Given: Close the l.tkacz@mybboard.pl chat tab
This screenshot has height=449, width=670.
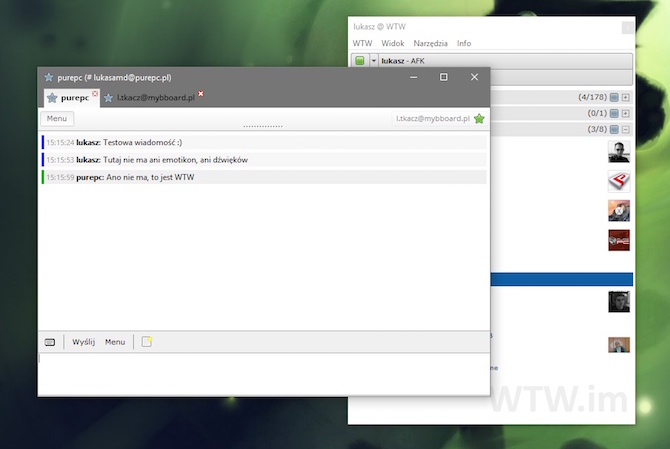Looking at the screenshot, I should tap(201, 94).
